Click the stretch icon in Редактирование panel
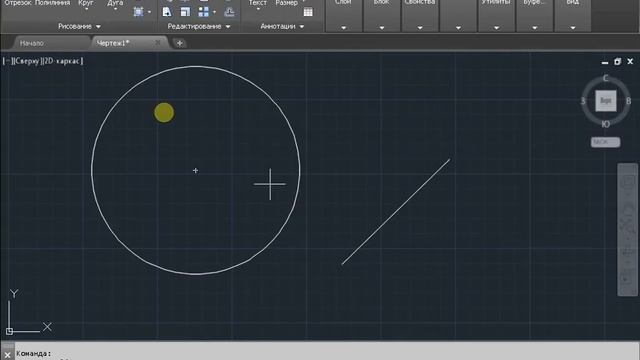Viewport: 640px width, 360px height. [167, 12]
